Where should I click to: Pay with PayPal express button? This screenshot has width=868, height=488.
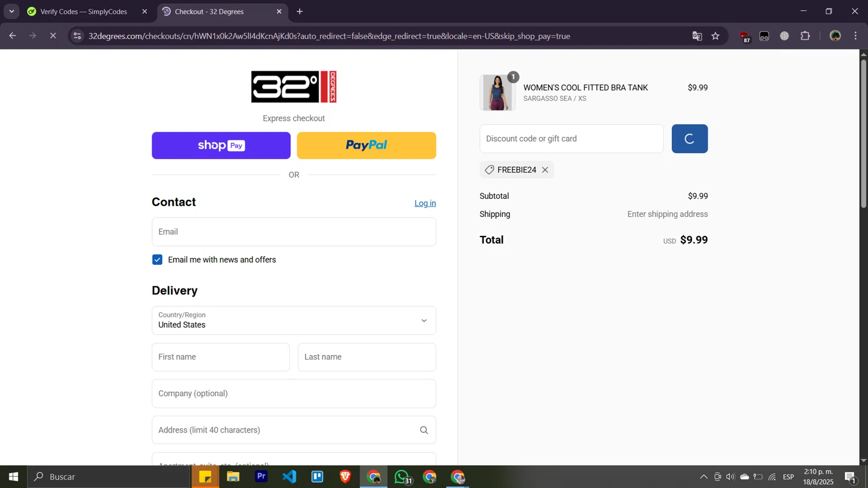366,146
